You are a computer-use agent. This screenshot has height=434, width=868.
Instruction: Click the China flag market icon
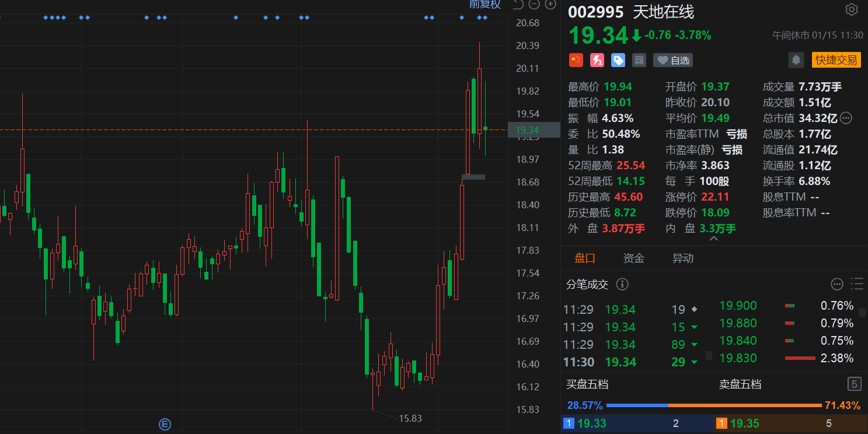pos(576,60)
